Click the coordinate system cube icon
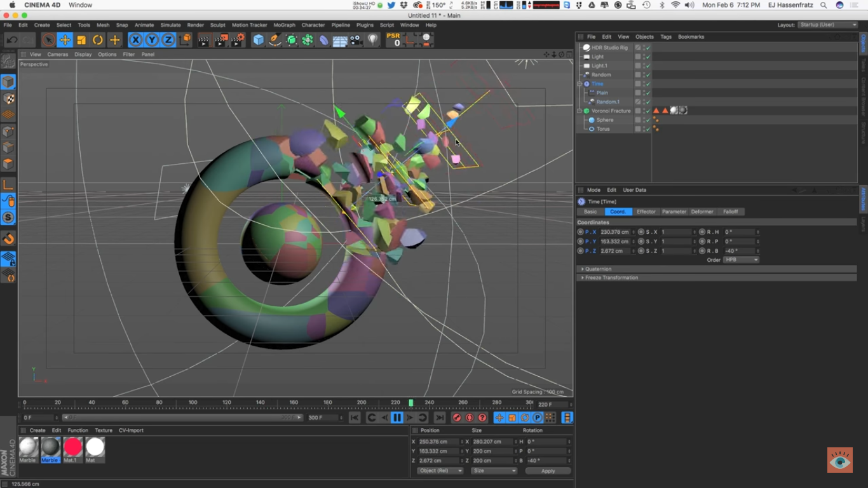Viewport: 868px width, 488px height. pos(185,40)
